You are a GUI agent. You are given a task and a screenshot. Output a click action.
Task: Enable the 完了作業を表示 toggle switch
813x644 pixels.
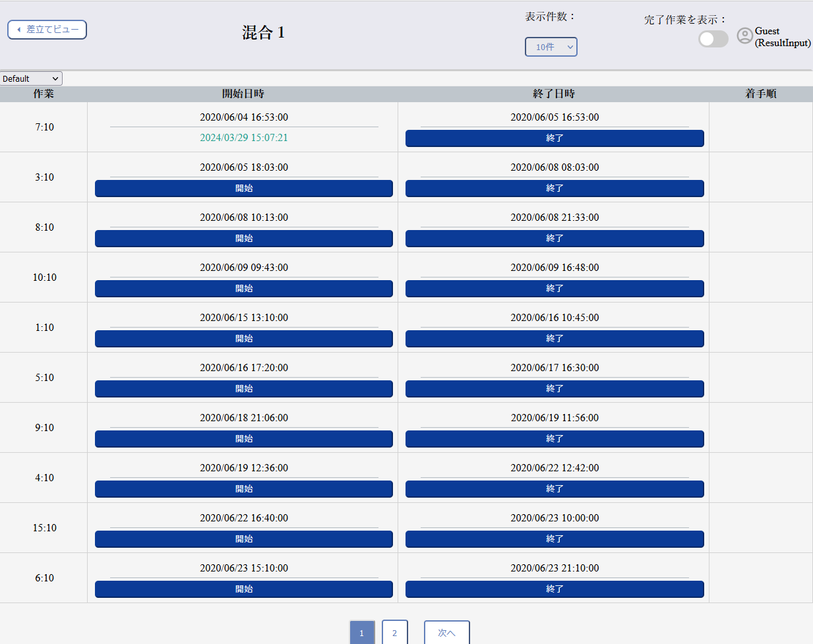[713, 39]
